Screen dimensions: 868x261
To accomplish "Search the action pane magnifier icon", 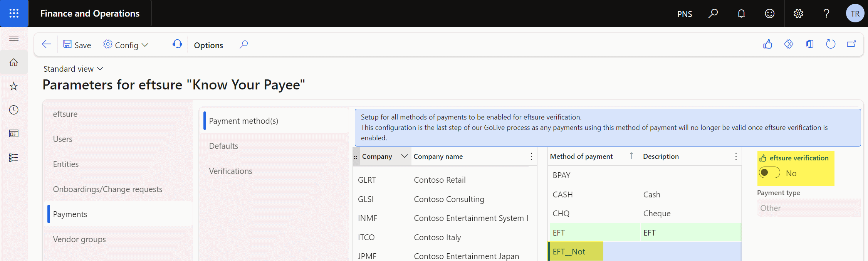I will pos(244,44).
